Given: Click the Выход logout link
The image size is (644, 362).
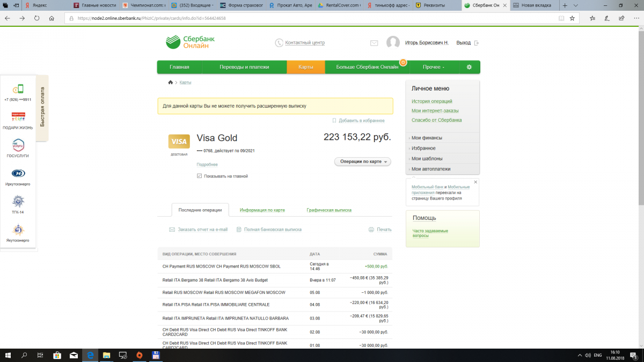Looking at the screenshot, I should (463, 43).
